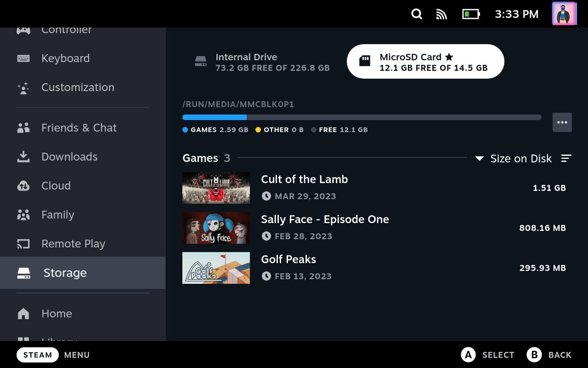Tap the battery indicator icon
Viewport: 588px width, 368px height.
click(x=471, y=14)
